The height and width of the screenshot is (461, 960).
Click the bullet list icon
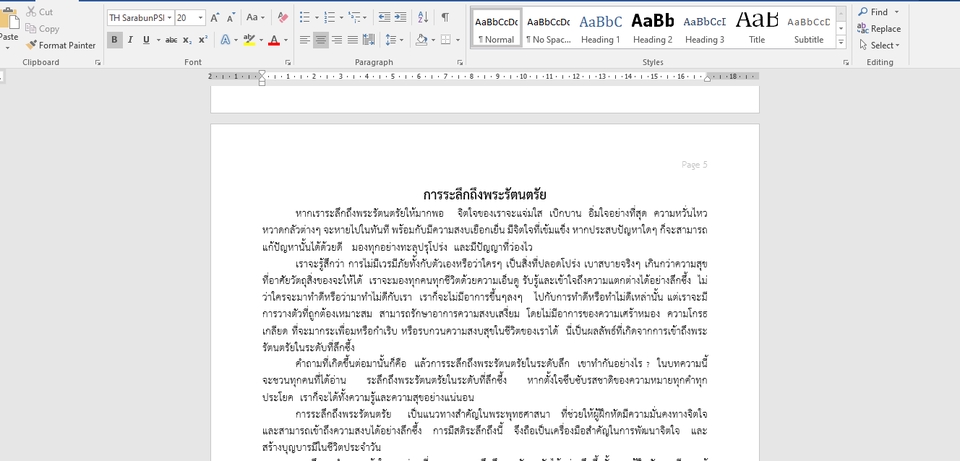point(306,17)
